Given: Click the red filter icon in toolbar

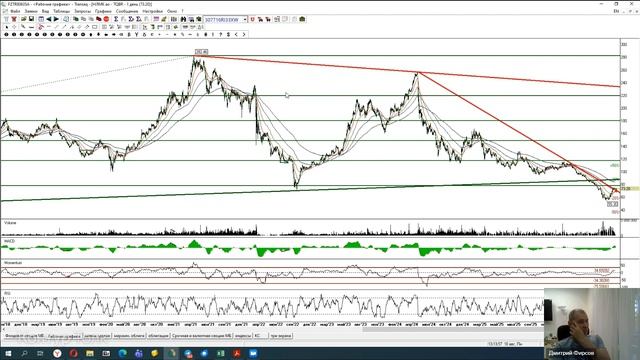Looking at the screenshot, I should [14, 19].
